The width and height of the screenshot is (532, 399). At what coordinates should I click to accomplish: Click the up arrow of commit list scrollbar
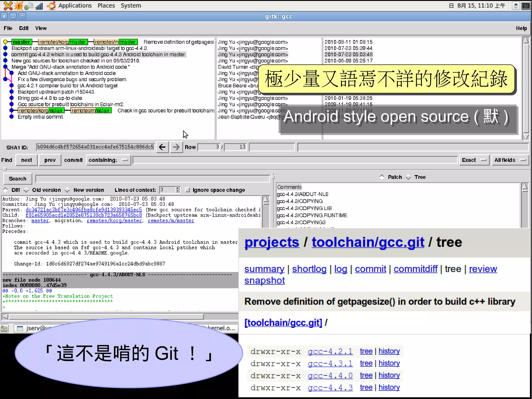[526, 40]
